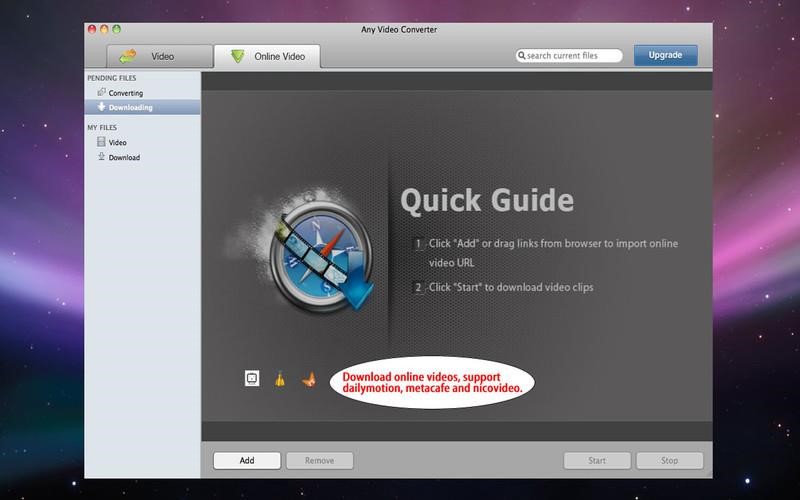Click the orange metacafe icon
Screen dimensions: 800x500
309,379
